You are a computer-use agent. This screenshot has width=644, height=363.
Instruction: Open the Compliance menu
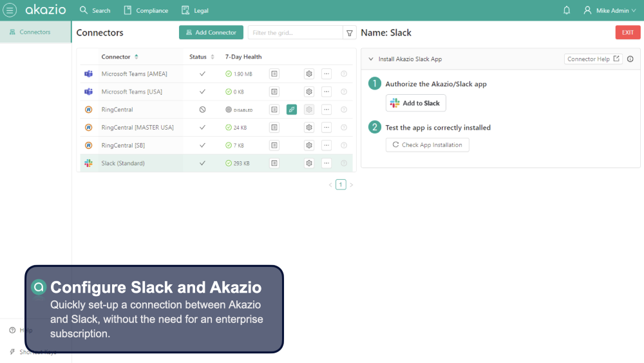pos(146,10)
